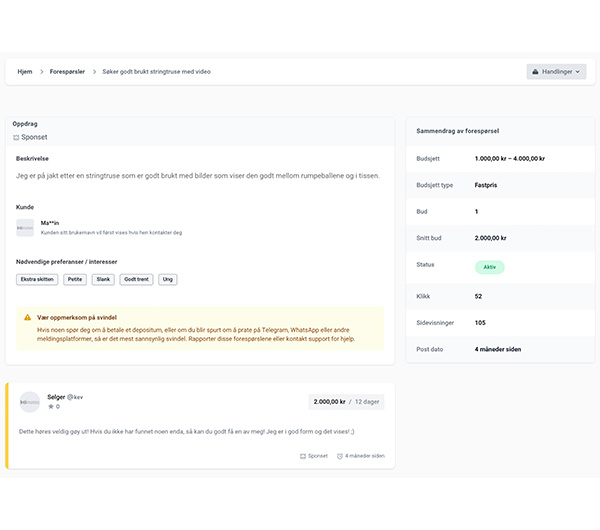Click the Handlinger cloud icon

click(535, 72)
